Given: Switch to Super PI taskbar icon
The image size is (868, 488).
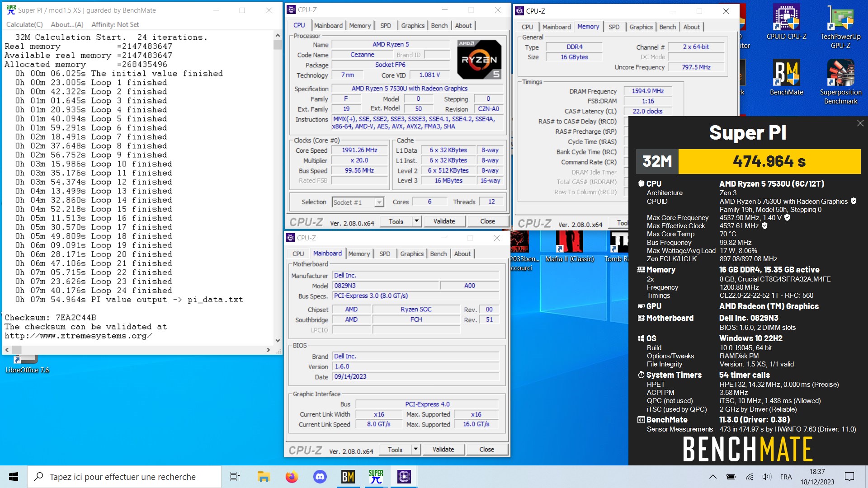Looking at the screenshot, I should [376, 477].
